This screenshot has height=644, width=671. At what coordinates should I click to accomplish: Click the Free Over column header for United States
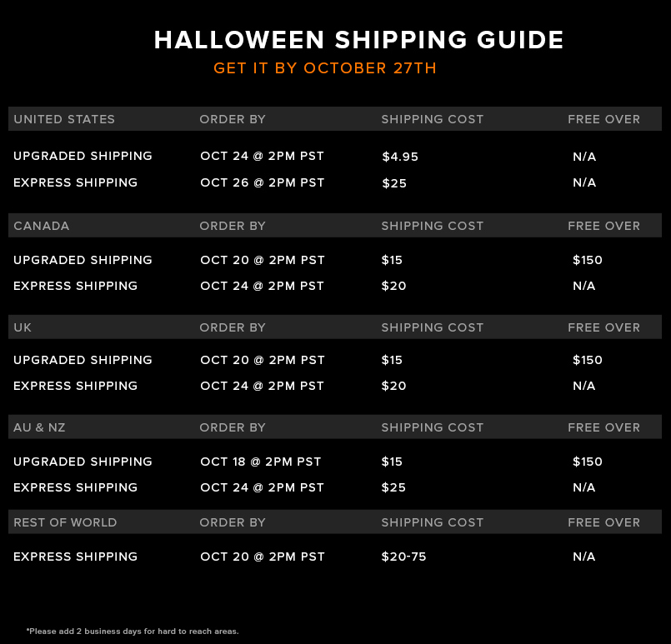point(603,119)
